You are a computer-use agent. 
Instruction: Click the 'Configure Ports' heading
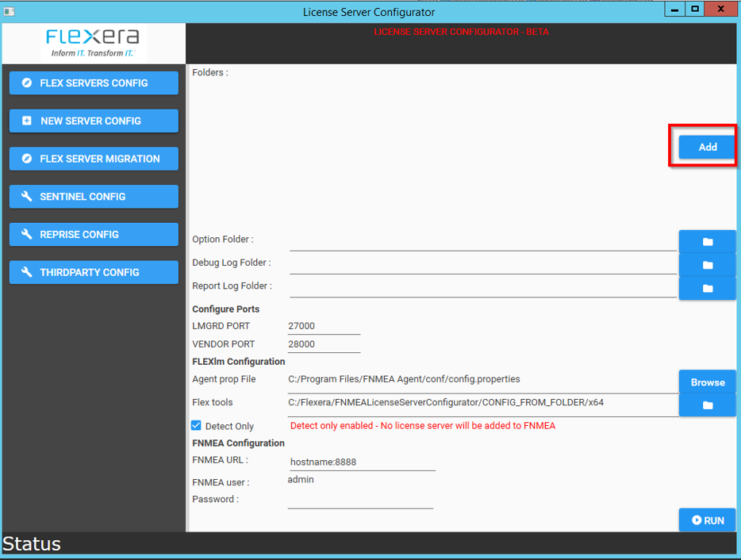[226, 309]
